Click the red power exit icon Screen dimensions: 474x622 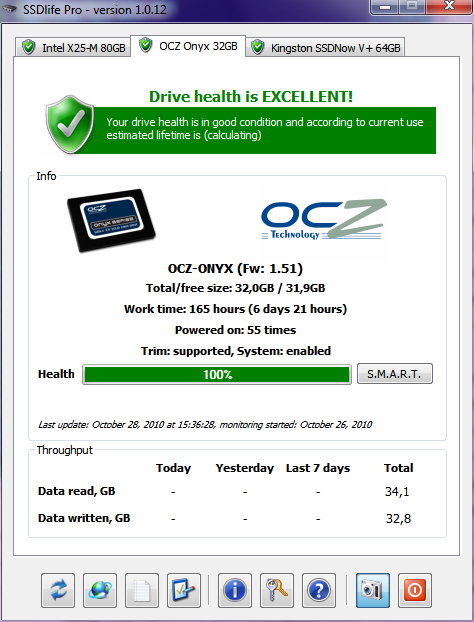tap(415, 590)
